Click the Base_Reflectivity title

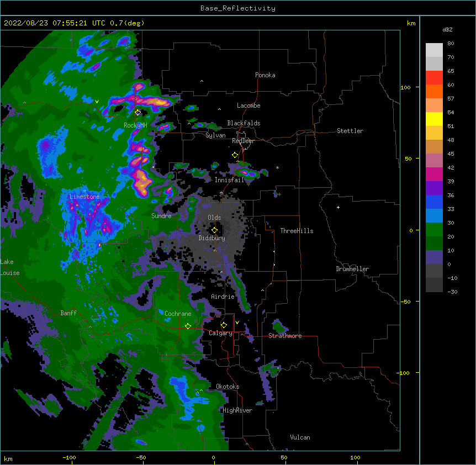[x=238, y=8]
